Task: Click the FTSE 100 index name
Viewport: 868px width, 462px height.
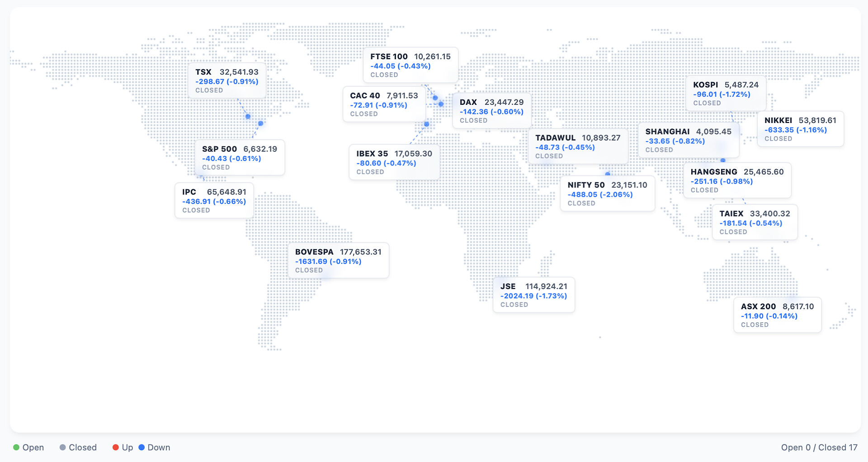Action: (389, 57)
